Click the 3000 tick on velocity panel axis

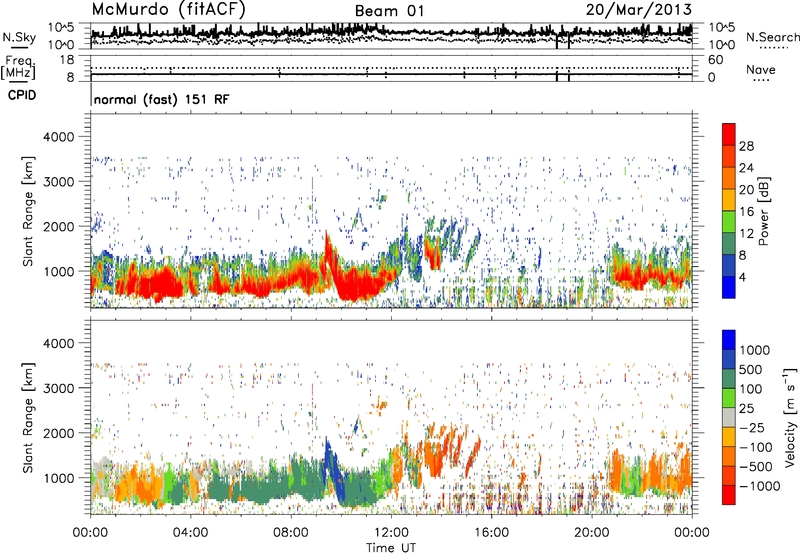pos(59,388)
